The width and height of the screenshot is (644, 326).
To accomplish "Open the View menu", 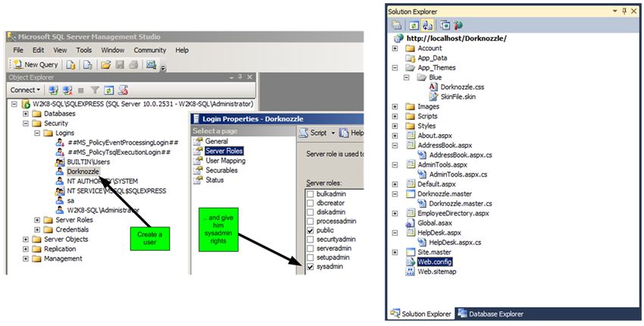I will pyautogui.click(x=60, y=50).
